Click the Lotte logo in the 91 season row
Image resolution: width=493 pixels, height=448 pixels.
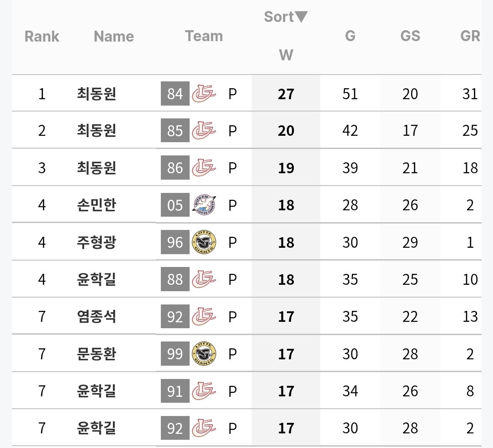click(x=204, y=391)
